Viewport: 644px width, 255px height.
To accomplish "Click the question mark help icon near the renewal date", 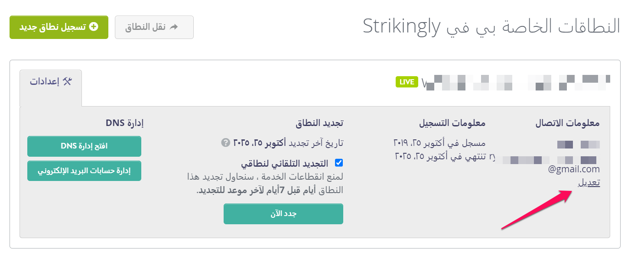I will click(x=225, y=142).
